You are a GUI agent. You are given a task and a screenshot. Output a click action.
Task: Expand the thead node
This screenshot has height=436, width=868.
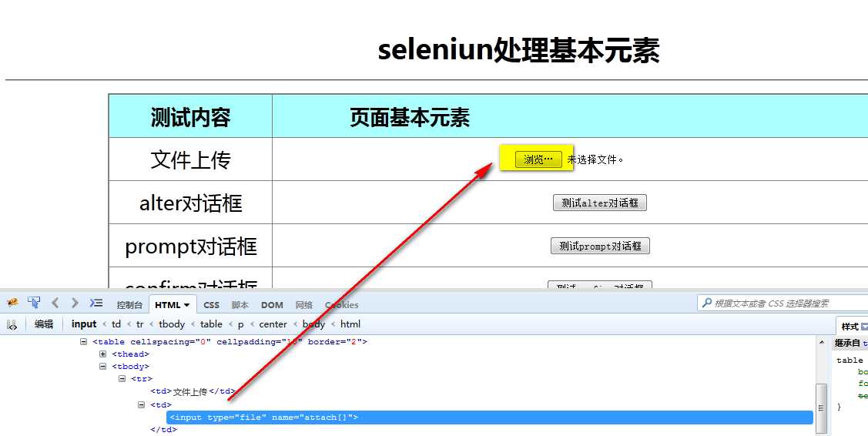tap(103, 354)
